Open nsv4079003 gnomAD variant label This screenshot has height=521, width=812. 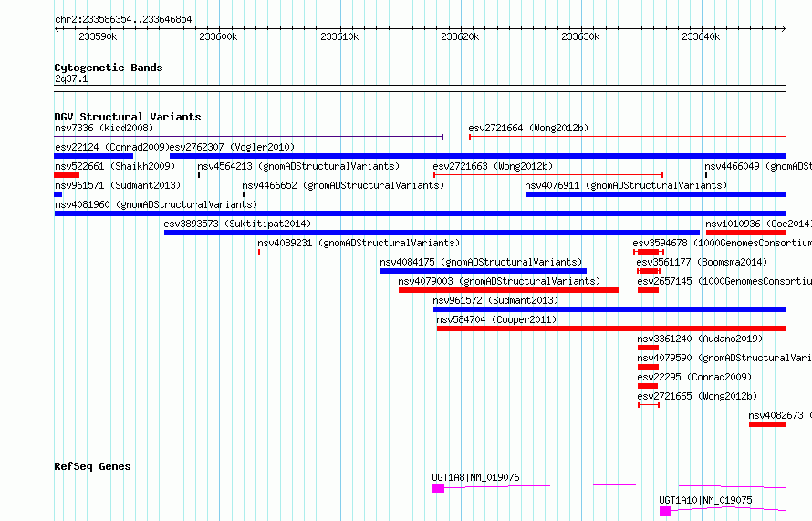coord(499,281)
